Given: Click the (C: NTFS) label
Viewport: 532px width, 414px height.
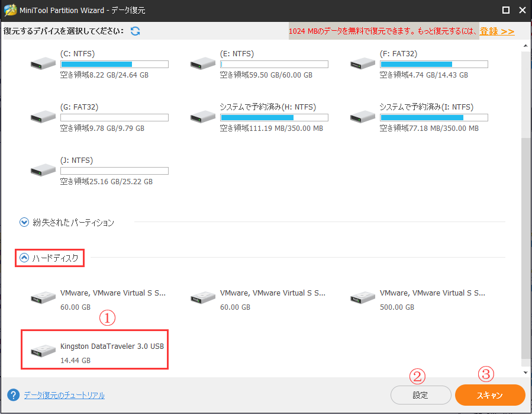Looking at the screenshot, I should point(78,54).
